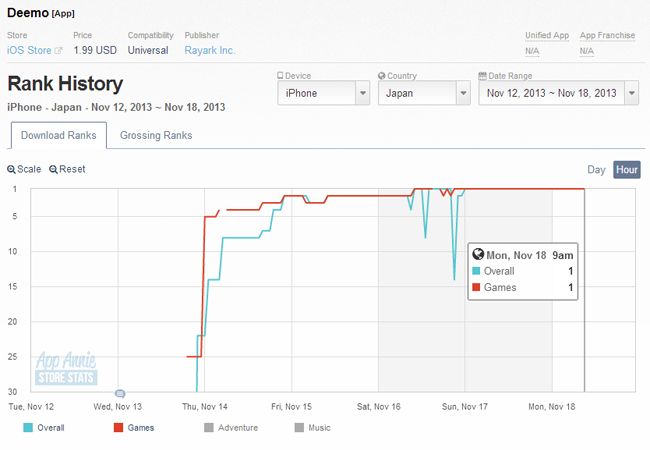Click the globe icon in the chart tooltip
Screen dimensions: 650x450
click(x=478, y=254)
